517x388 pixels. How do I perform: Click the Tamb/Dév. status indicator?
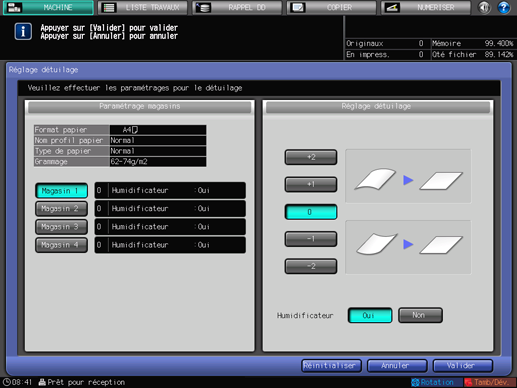(490, 382)
